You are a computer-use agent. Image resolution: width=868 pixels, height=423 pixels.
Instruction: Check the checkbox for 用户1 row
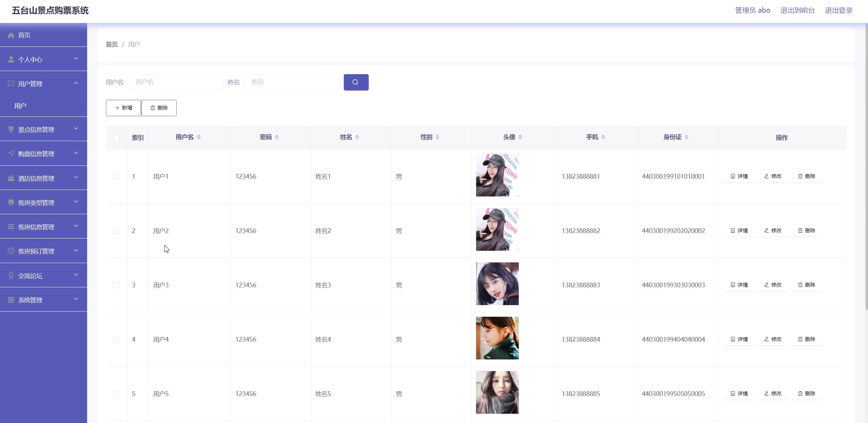click(x=116, y=177)
